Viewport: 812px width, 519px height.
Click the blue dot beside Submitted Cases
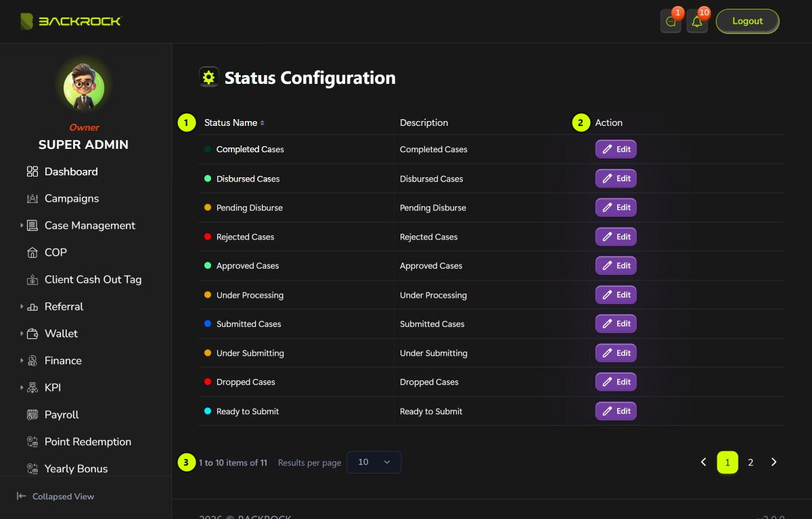(208, 324)
